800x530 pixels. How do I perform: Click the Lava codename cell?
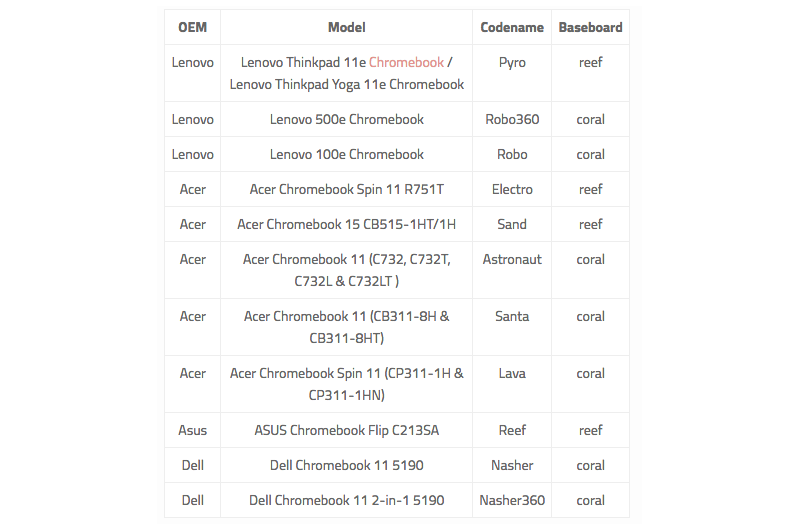[512, 384]
